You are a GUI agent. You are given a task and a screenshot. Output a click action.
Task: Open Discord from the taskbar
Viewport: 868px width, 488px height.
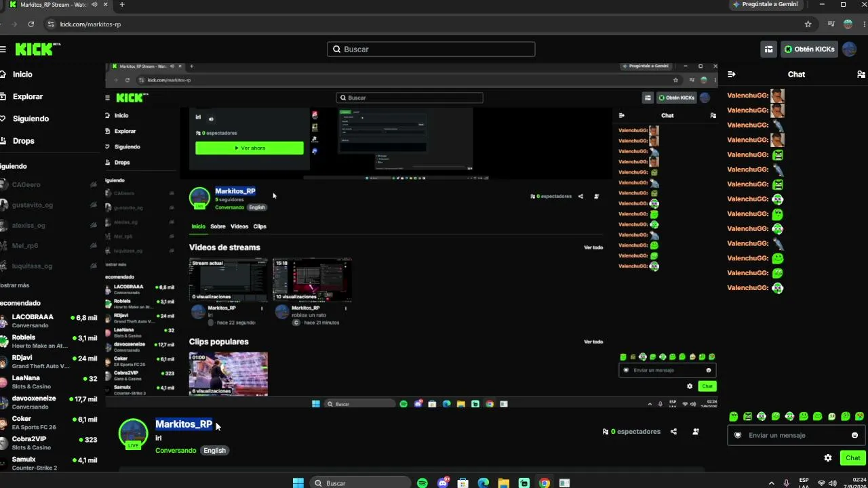(443, 483)
